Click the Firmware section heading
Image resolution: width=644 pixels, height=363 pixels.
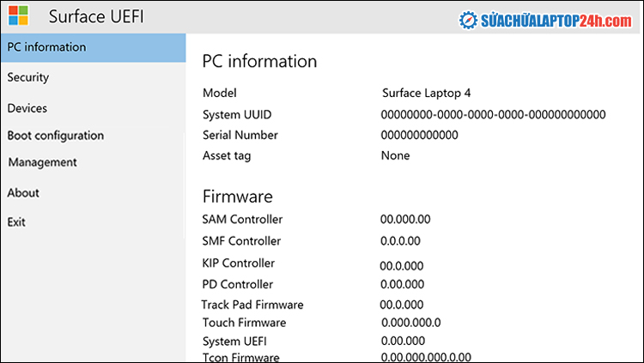click(237, 197)
